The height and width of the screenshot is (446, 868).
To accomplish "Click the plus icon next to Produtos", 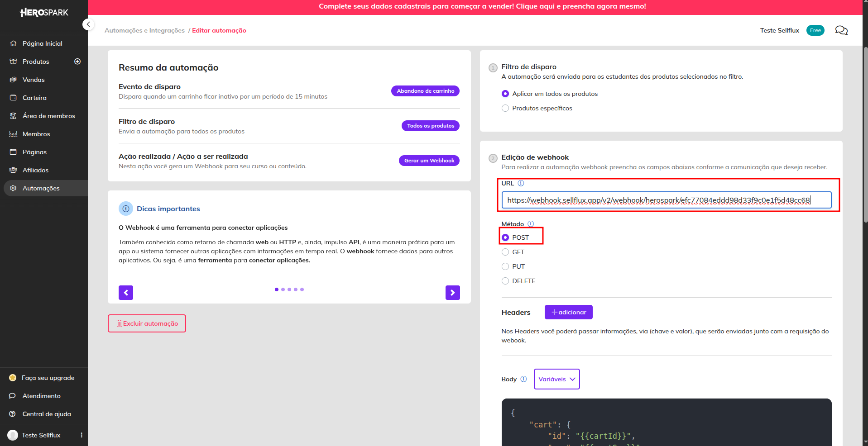I will pos(77,62).
